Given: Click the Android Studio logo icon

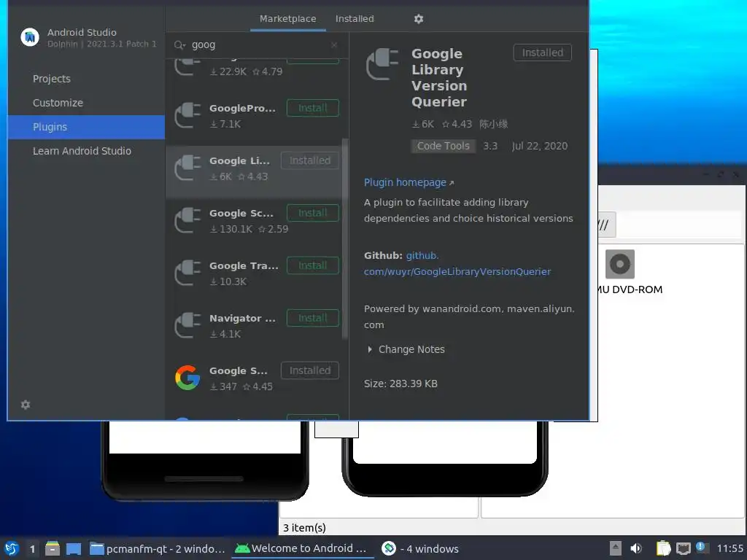Looking at the screenshot, I should pyautogui.click(x=29, y=37).
